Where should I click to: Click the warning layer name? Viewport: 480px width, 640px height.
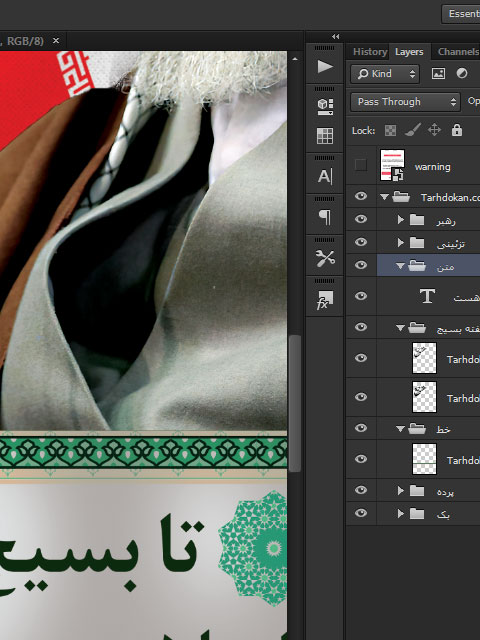click(x=432, y=167)
